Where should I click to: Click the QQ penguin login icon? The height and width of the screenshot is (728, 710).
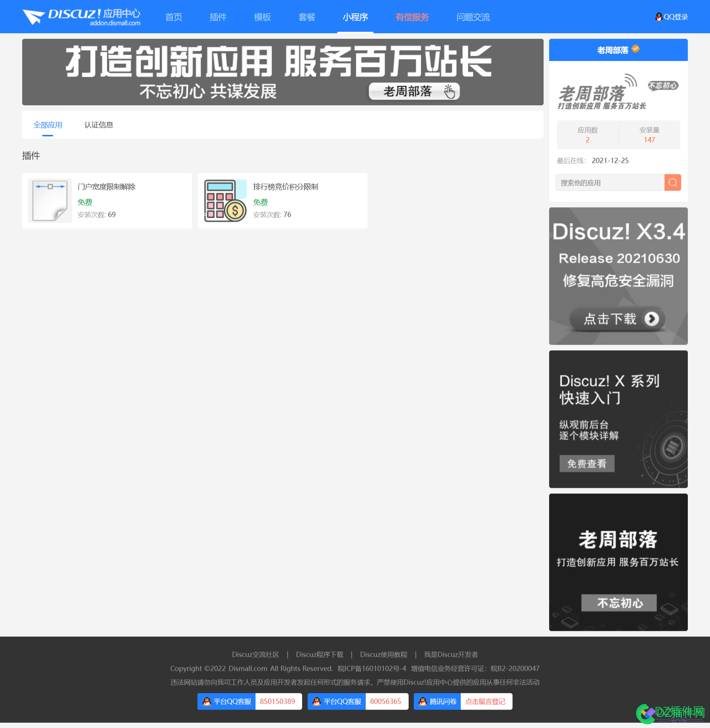(x=659, y=17)
